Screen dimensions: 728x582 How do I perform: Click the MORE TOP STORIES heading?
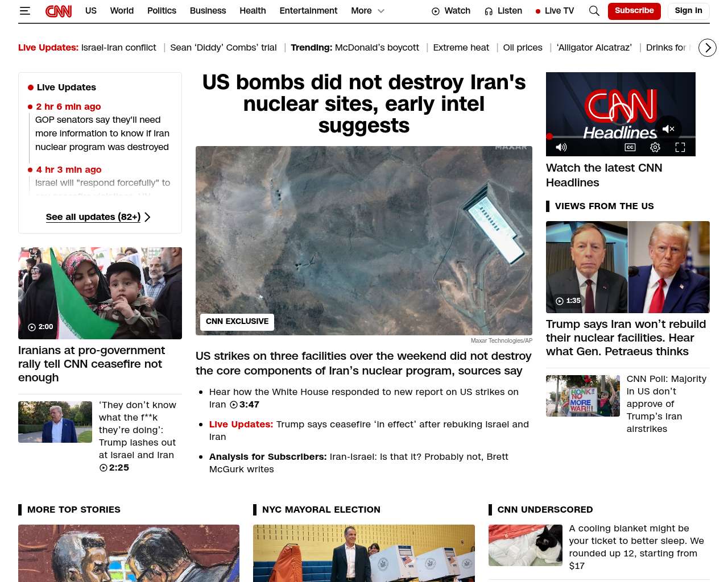74,510
